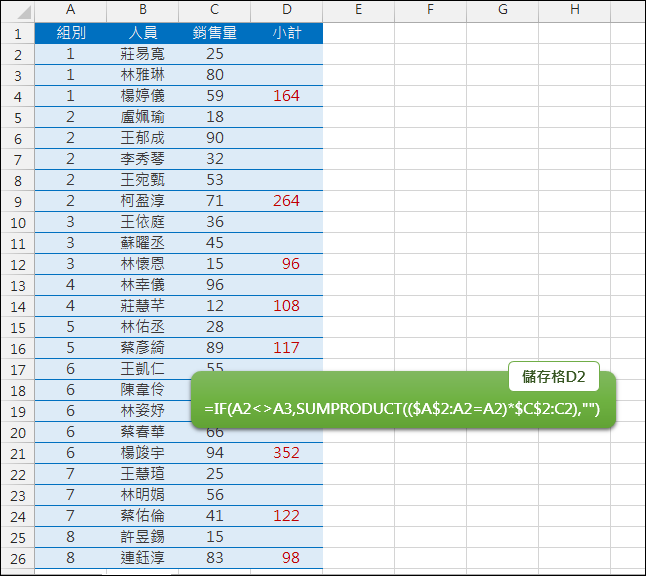Image resolution: width=646 pixels, height=576 pixels.
Task: Click sales value 53
Action: point(215,180)
